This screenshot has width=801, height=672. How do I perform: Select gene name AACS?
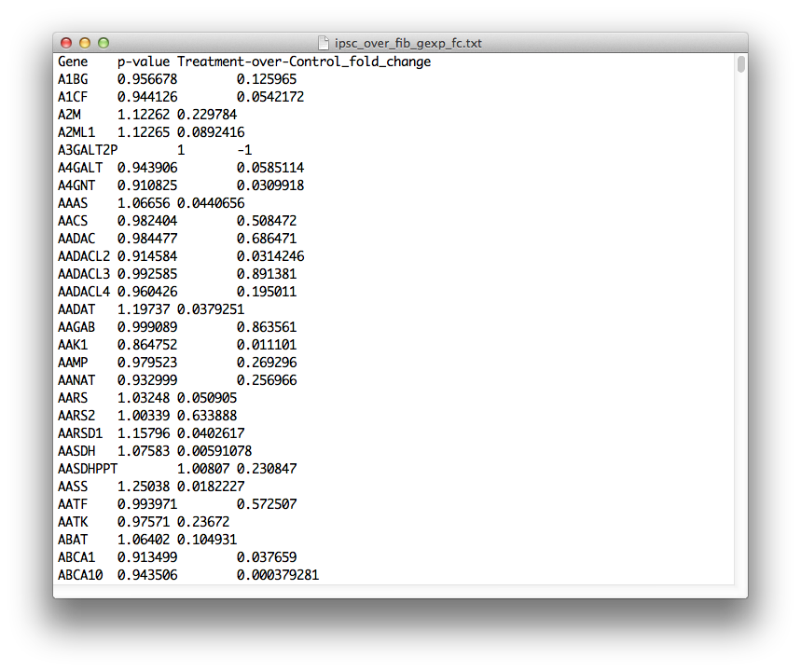coord(73,221)
